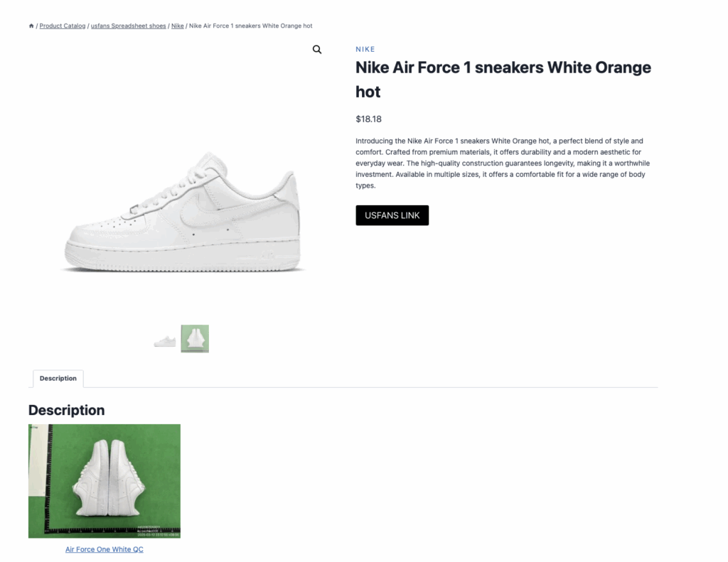Image resolution: width=728 pixels, height=562 pixels.
Task: Click the product introduction paragraph
Action: coord(500,163)
